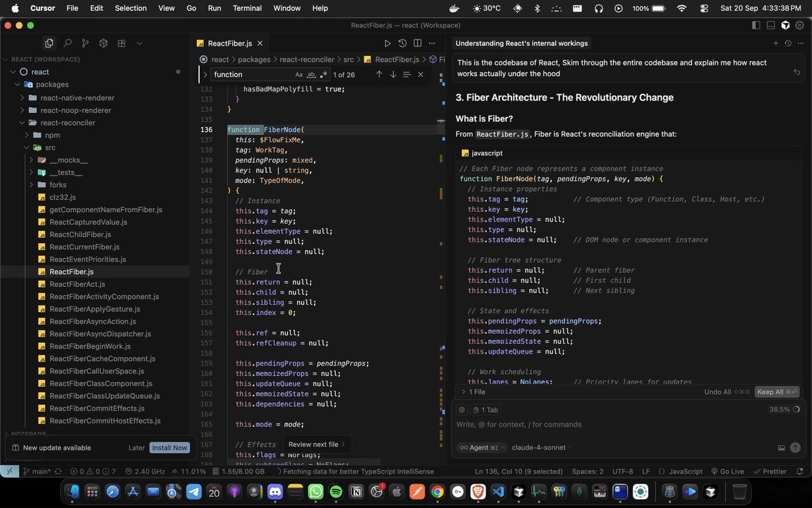Close the find widget

(421, 75)
